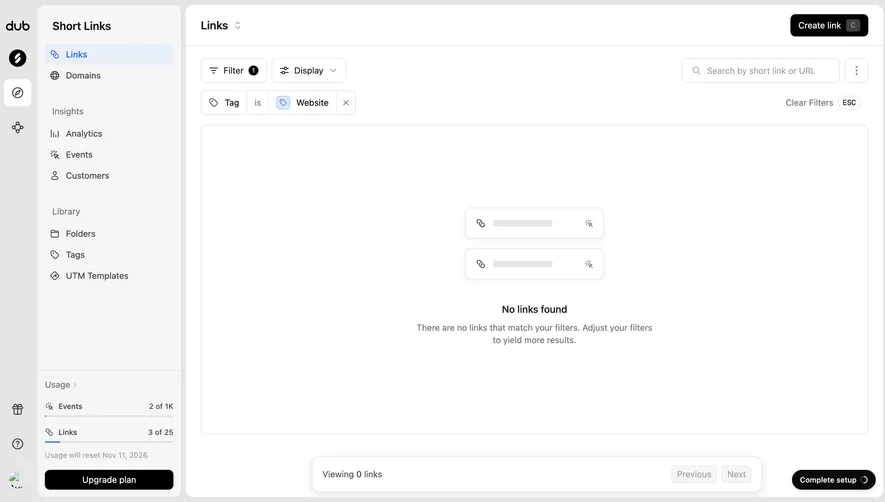The image size is (885, 502).
Task: Go to Links in sidebar
Action: (x=109, y=54)
